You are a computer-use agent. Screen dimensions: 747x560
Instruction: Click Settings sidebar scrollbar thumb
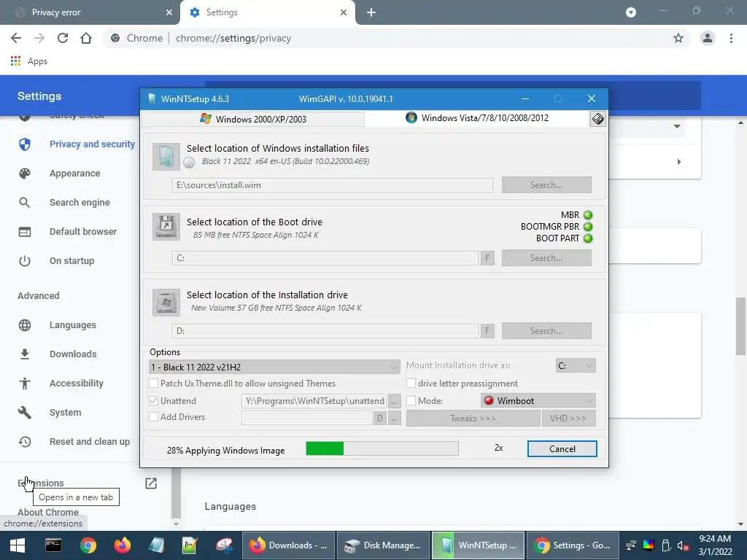[176, 493]
